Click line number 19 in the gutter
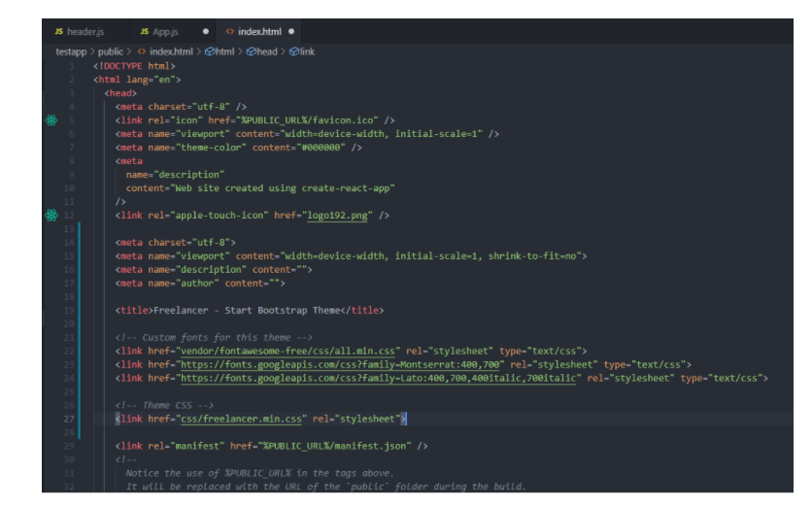The width and height of the screenshot is (812, 506). (69, 310)
